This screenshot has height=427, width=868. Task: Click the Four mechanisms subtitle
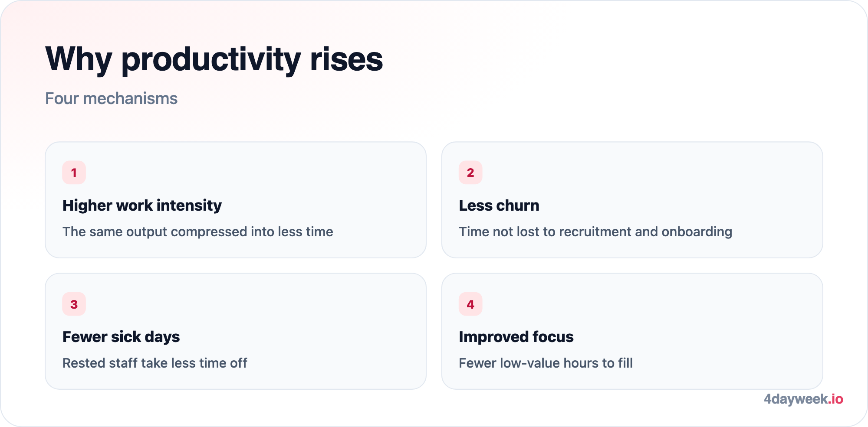coord(111,98)
